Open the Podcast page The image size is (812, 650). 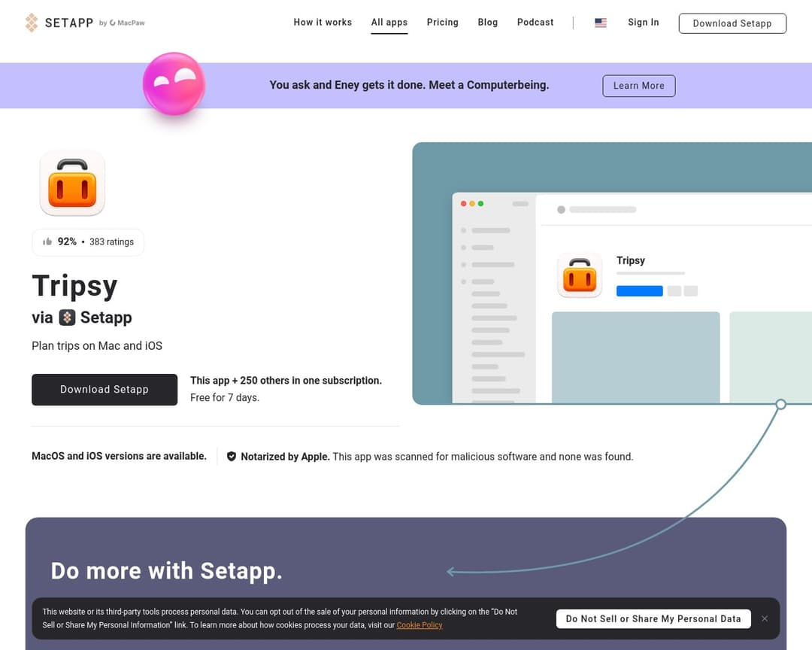click(535, 23)
